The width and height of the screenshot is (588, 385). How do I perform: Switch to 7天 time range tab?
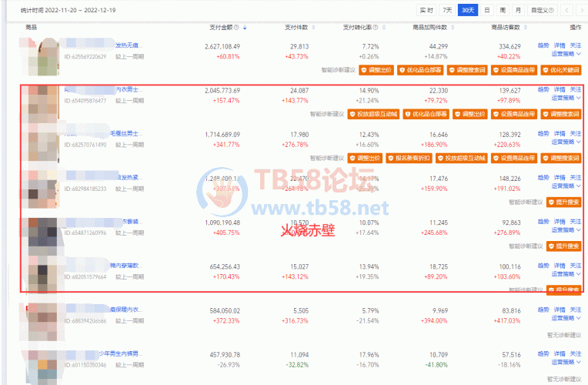[447, 10]
